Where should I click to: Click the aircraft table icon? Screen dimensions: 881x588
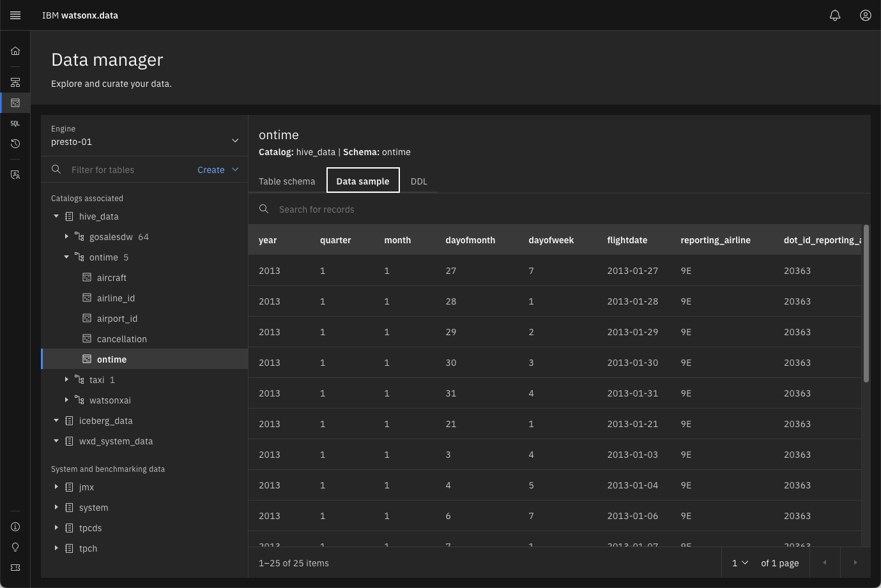click(x=87, y=277)
